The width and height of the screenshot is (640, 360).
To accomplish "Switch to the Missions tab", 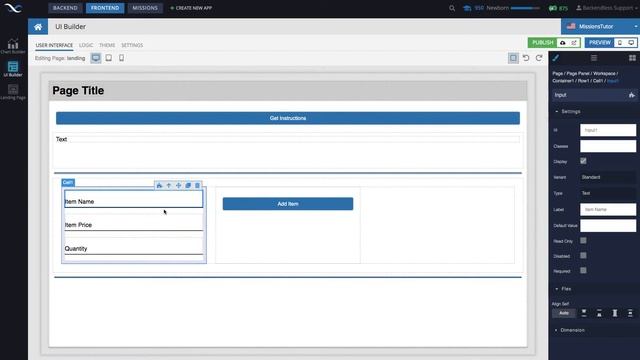I will point(145,8).
